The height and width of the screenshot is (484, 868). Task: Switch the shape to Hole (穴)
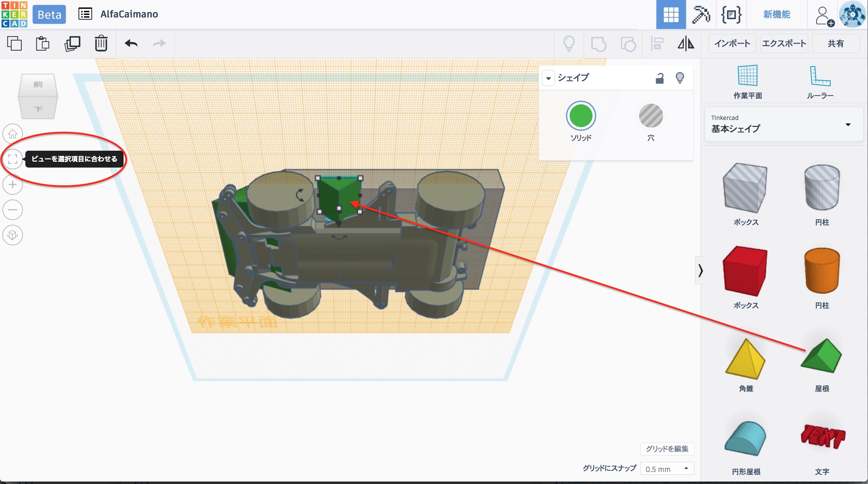coord(651,116)
